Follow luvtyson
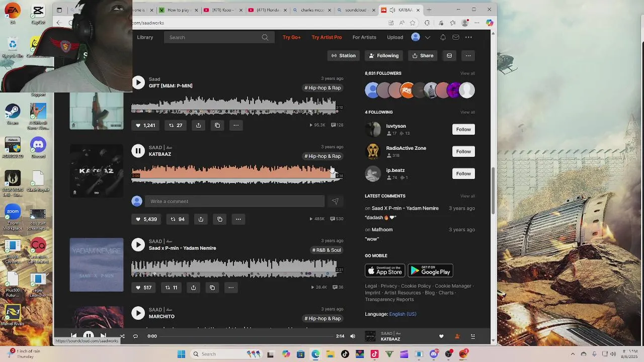Image resolution: width=644 pixels, height=362 pixels. 463,130
